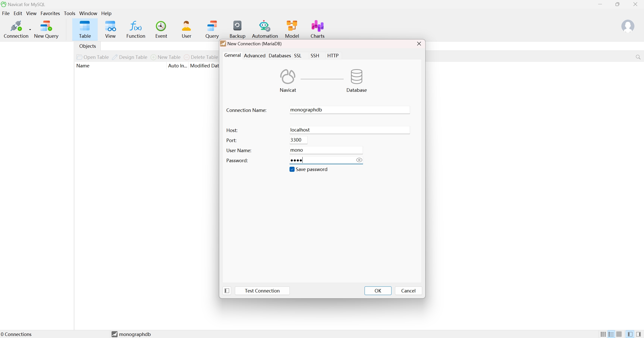Open the Charts toolbar icon

pyautogui.click(x=317, y=29)
